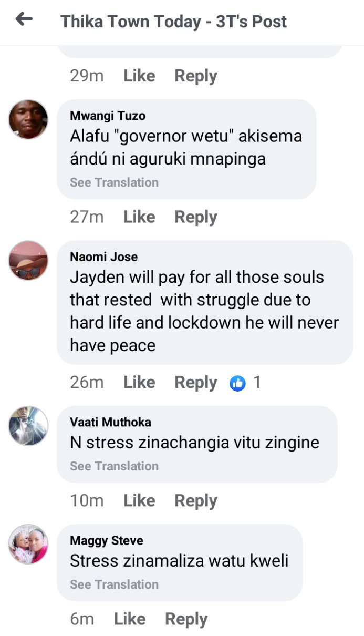See translation of Maggy Steve's comment
Viewport: 364px width, 636px height.
114,584
